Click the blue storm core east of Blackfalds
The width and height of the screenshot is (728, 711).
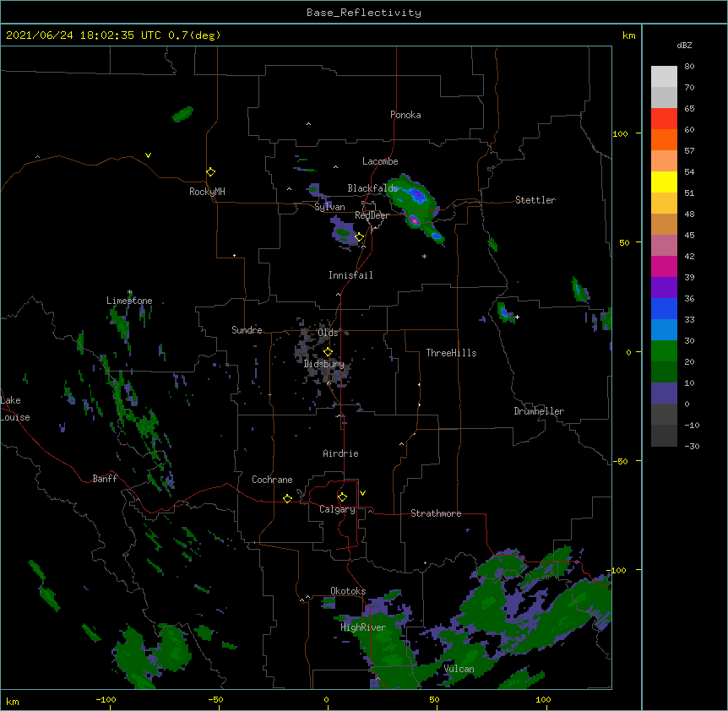pyautogui.click(x=419, y=195)
